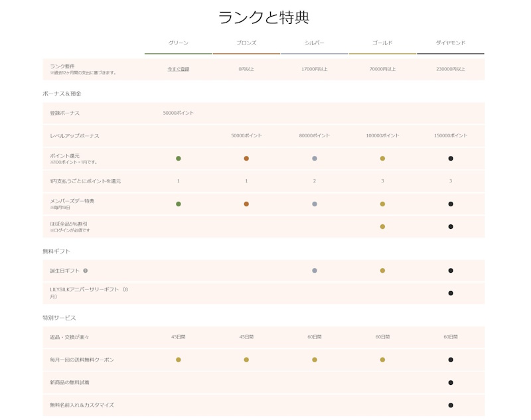Click the silver dot in 誕生日ギフト row
The image size is (531, 420).
click(x=315, y=271)
